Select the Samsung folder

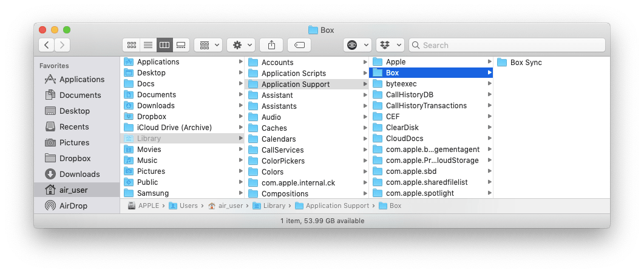coord(182,193)
